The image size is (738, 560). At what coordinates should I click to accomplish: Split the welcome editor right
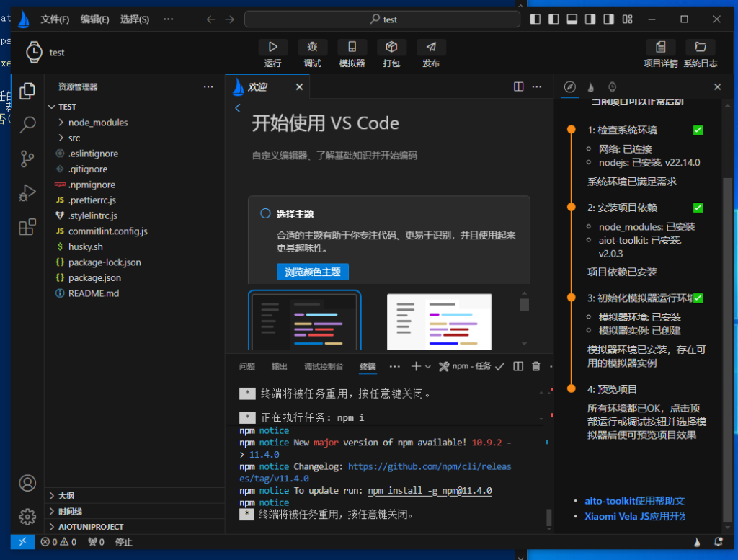pos(519,86)
